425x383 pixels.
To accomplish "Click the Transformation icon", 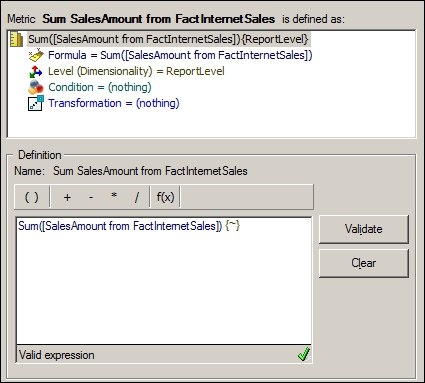I will click(x=36, y=103).
